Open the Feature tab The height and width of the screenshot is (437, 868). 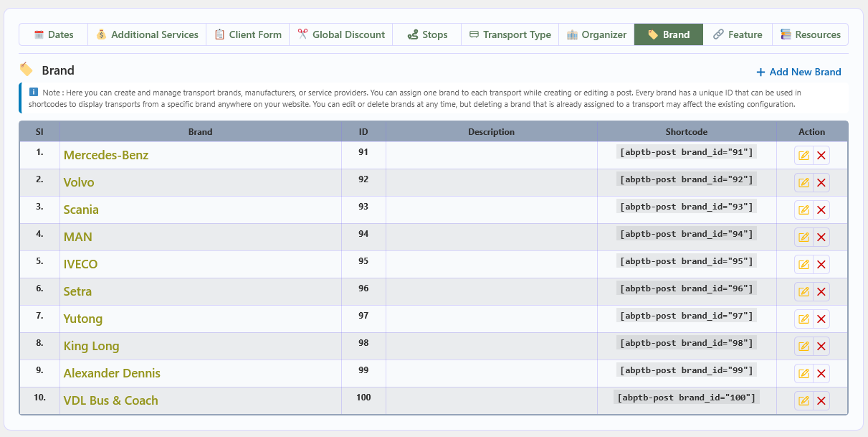tap(738, 34)
